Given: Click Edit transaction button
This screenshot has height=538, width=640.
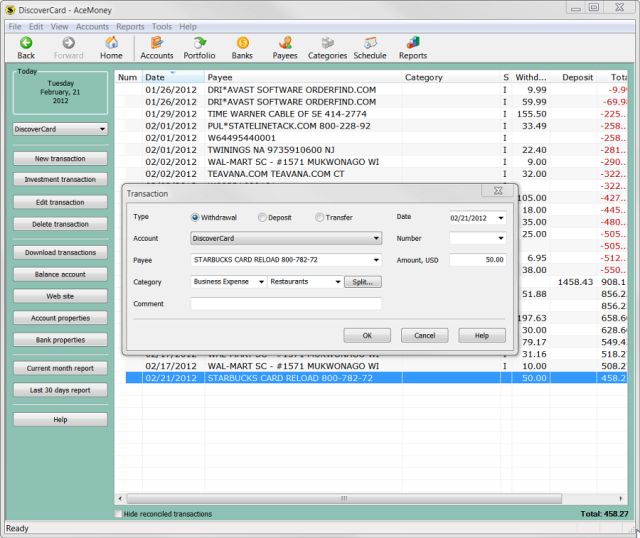Looking at the screenshot, I should [x=60, y=202].
